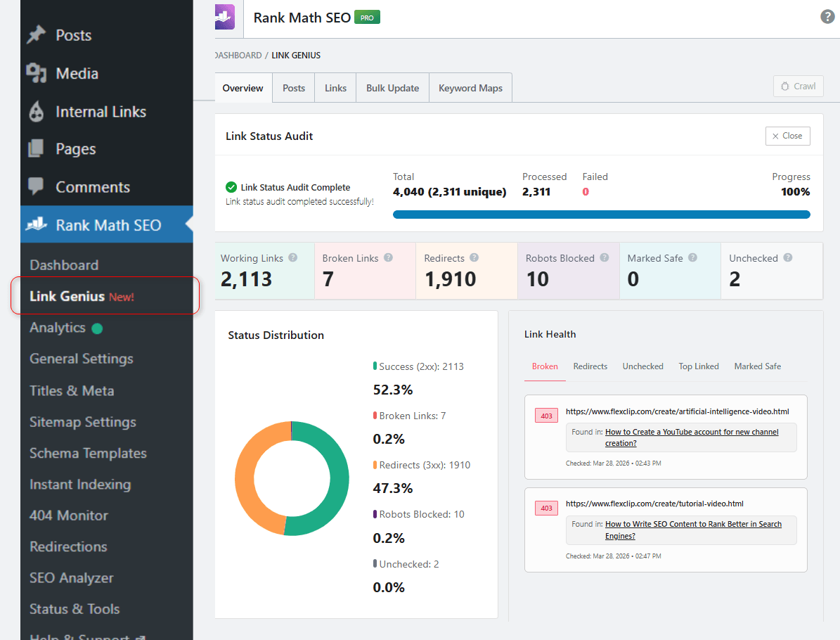The width and height of the screenshot is (840, 640).
Task: Click the green dot beside Analytics
Action: pyautogui.click(x=97, y=328)
